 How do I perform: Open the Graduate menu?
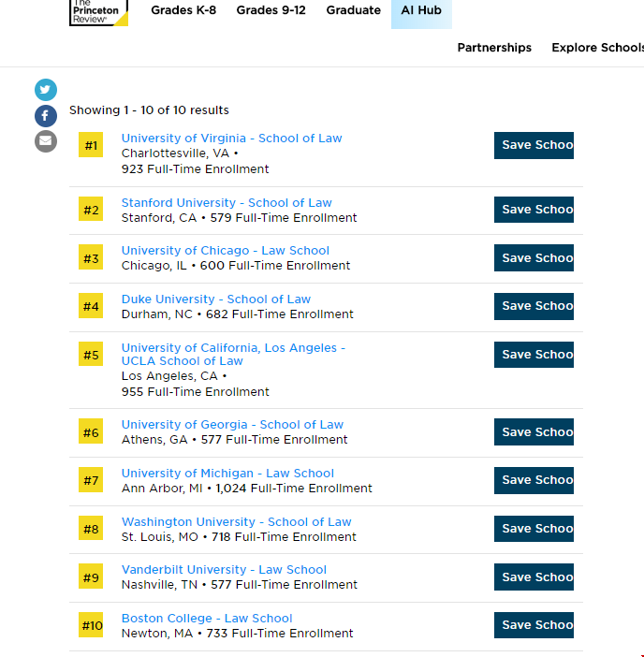(x=353, y=10)
